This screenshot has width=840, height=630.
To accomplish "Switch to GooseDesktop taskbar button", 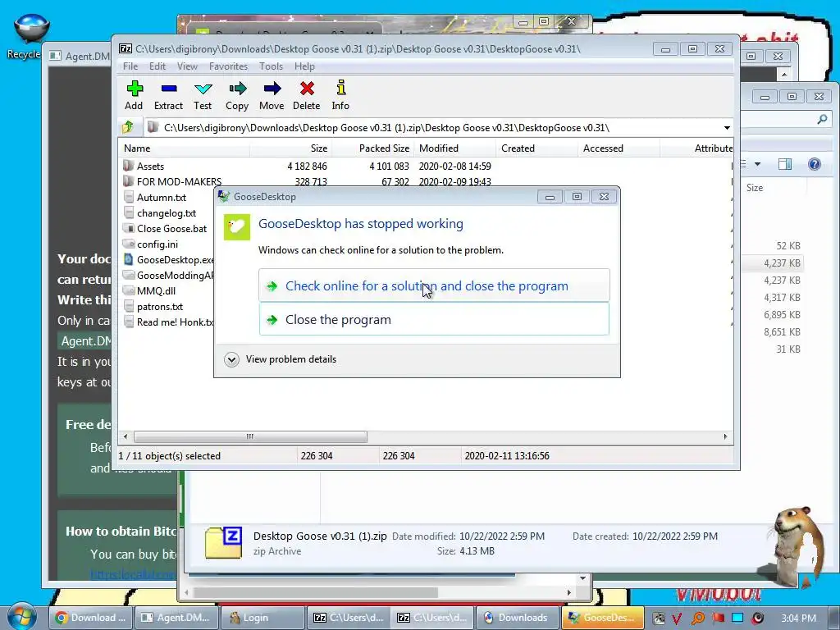I will tap(603, 618).
